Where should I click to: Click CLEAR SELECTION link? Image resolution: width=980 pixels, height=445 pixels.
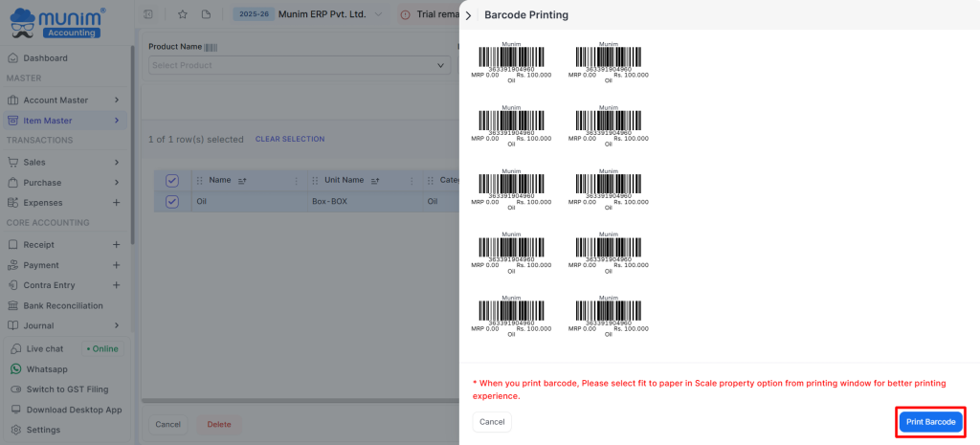pyautogui.click(x=290, y=139)
